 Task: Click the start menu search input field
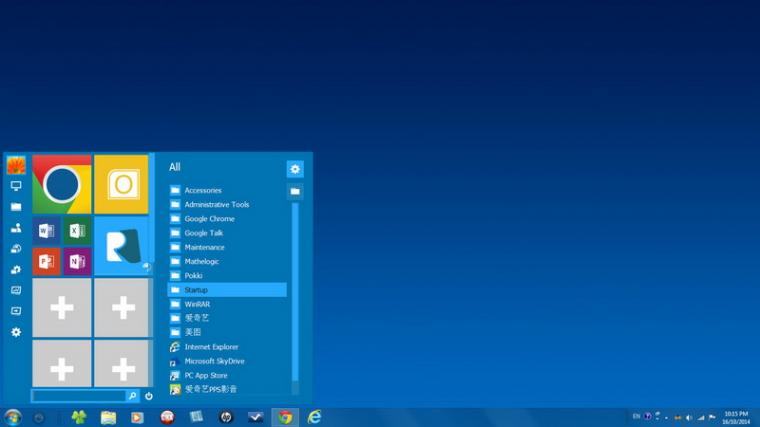point(78,396)
